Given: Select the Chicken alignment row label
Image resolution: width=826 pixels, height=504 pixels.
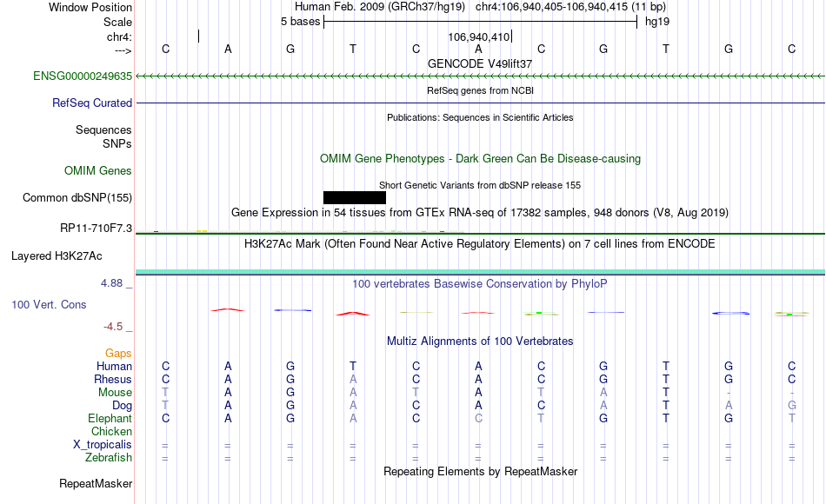Looking at the screenshot, I should click(111, 431).
